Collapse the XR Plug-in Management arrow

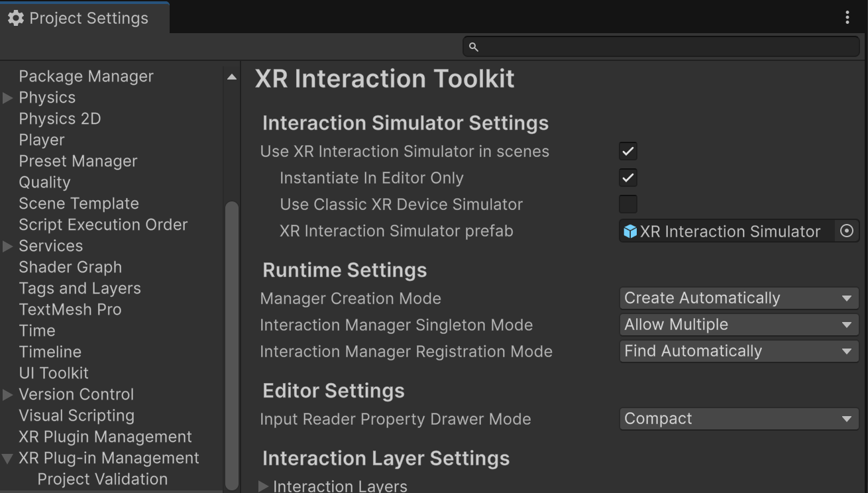click(8, 459)
